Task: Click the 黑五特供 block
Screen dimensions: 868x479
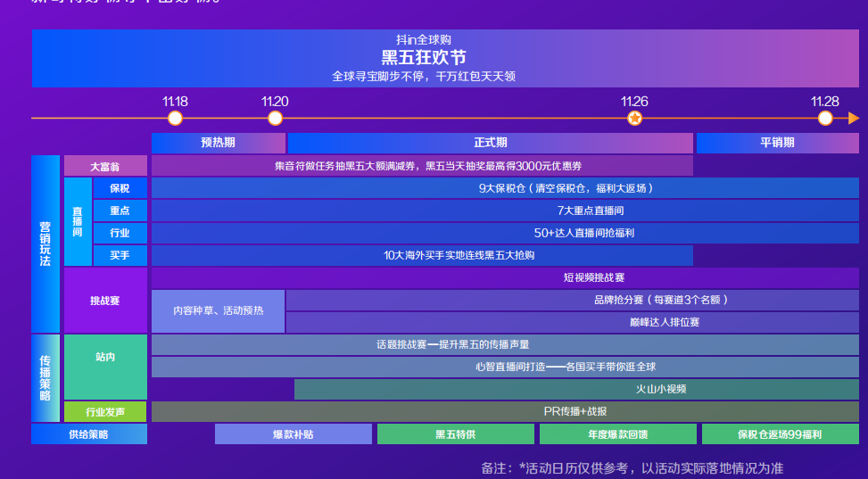Action: pyautogui.click(x=456, y=434)
